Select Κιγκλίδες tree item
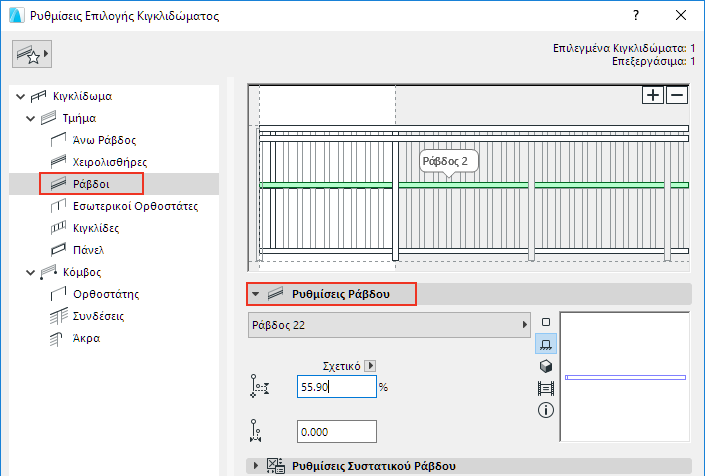This screenshot has height=476, width=705. pyautogui.click(x=96, y=228)
